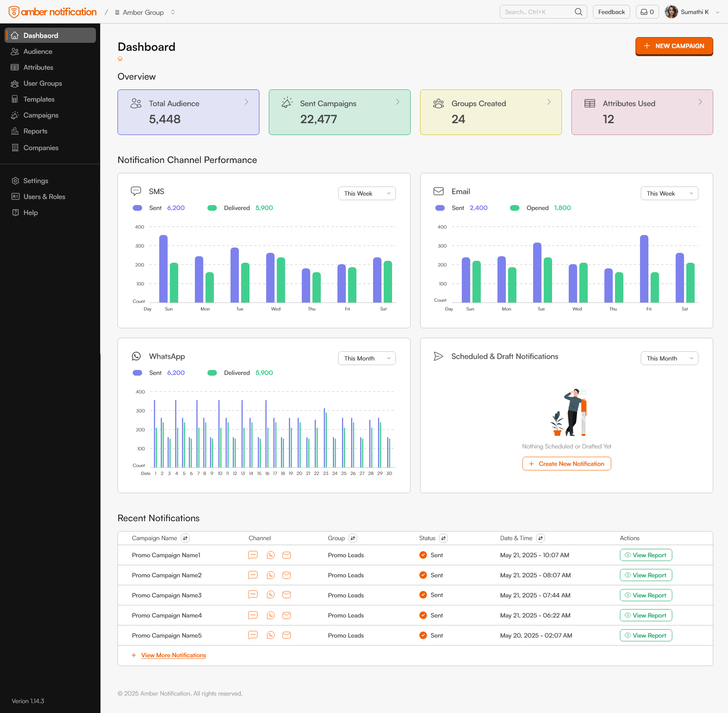728x713 pixels.
Task: Open SMS This Week dropdown
Action: pyautogui.click(x=367, y=193)
